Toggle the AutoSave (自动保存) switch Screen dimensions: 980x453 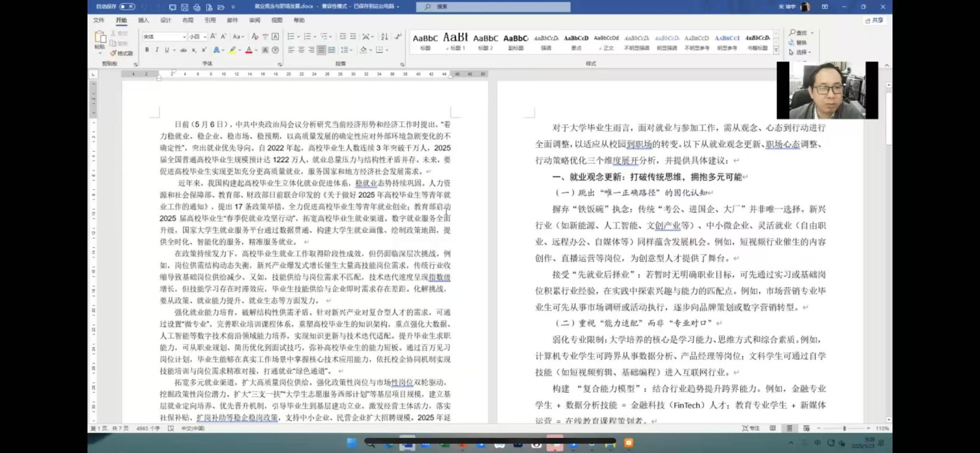(x=127, y=7)
